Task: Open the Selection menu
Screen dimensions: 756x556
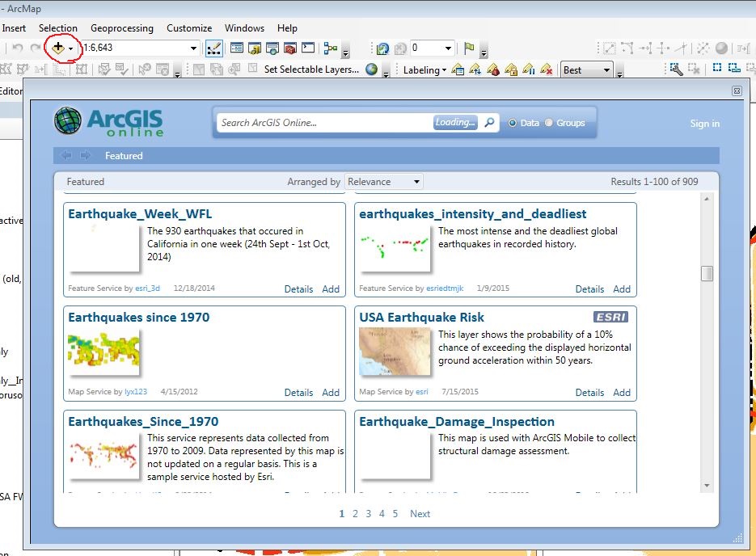Action: point(58,28)
